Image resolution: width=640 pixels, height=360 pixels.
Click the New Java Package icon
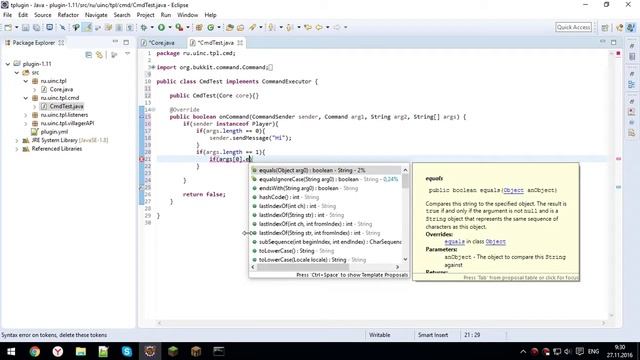[x=199, y=27]
